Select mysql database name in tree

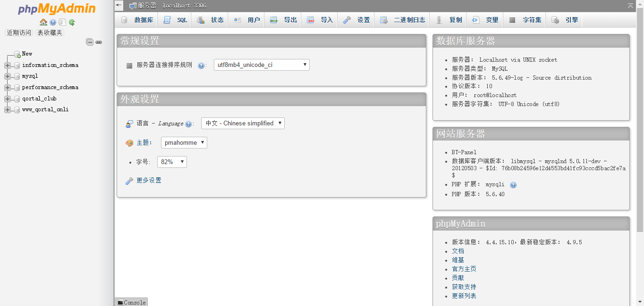(30, 76)
